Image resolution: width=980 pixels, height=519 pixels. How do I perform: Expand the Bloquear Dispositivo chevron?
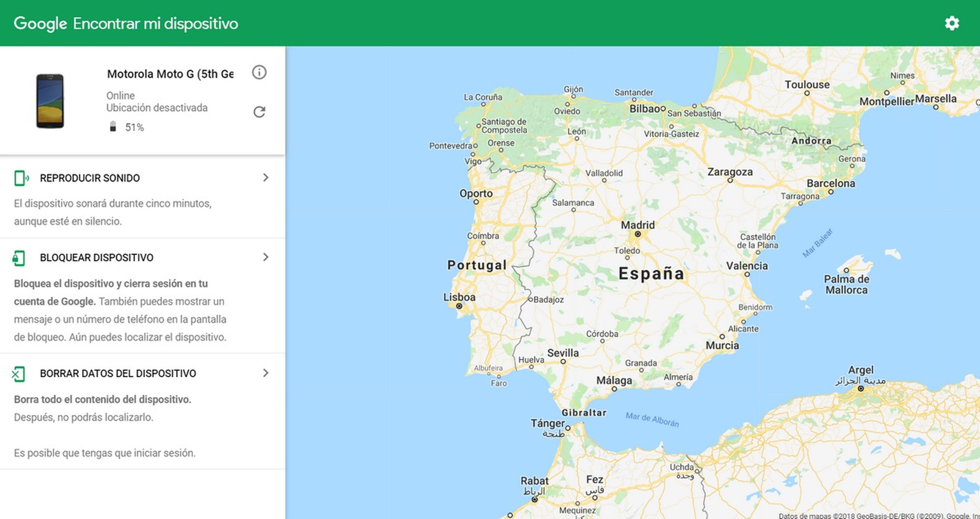click(x=265, y=257)
